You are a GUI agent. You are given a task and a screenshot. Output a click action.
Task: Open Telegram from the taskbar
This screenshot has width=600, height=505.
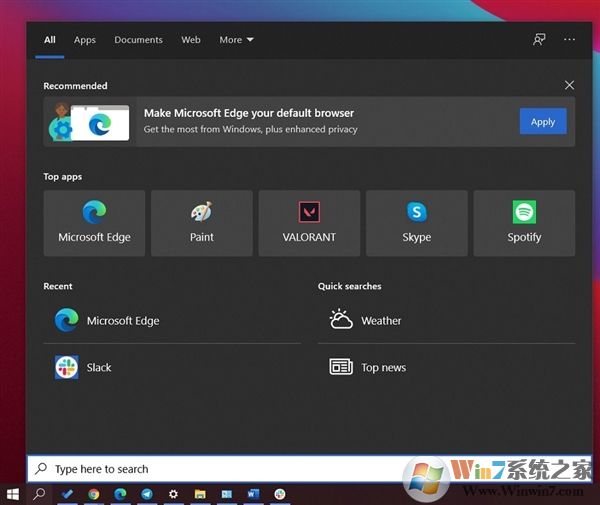(x=147, y=494)
